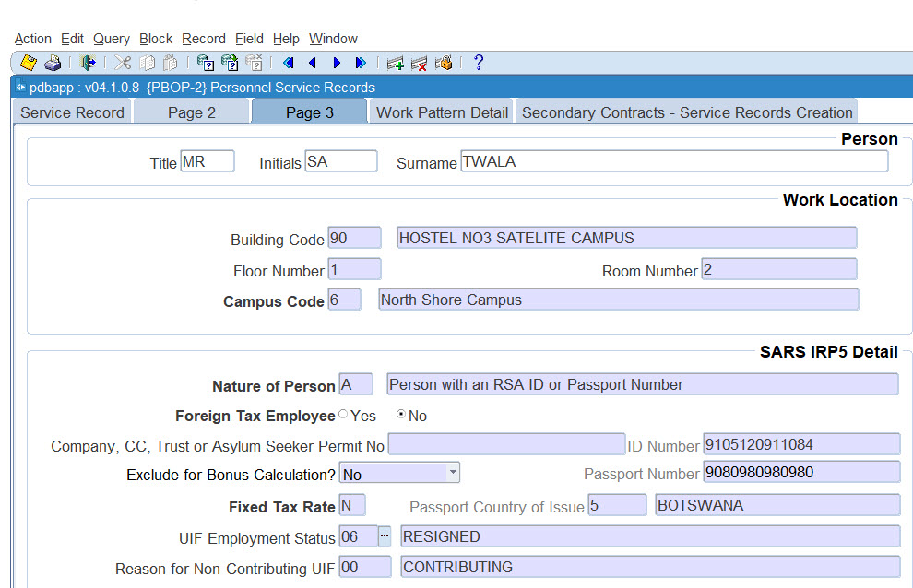This screenshot has height=588, width=913.
Task: Switch to the Work Pattern Detail tab
Action: (442, 112)
